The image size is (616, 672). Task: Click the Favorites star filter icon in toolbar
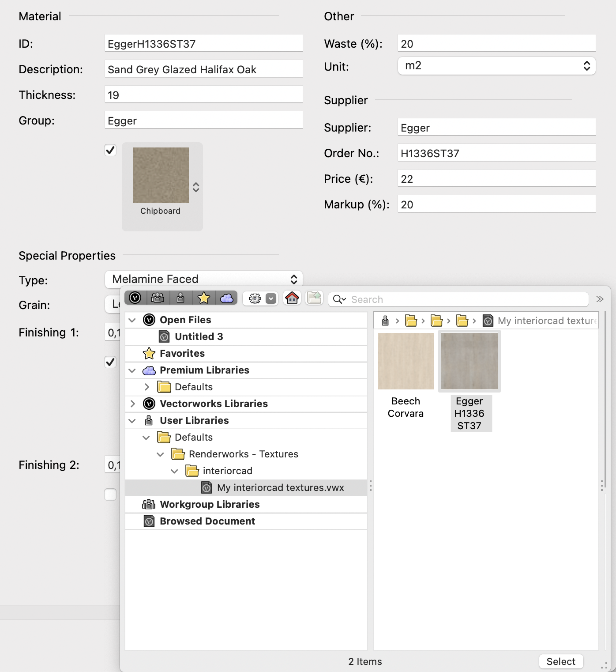(204, 298)
